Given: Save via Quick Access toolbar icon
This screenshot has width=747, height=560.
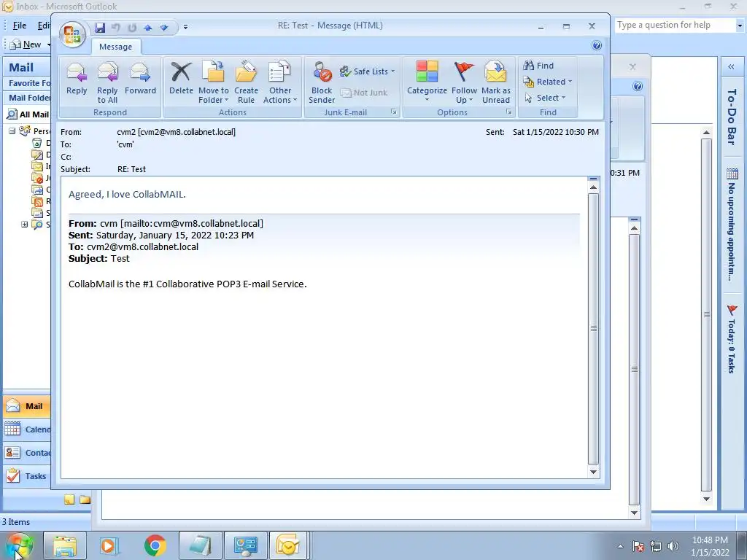Looking at the screenshot, I should point(99,28).
